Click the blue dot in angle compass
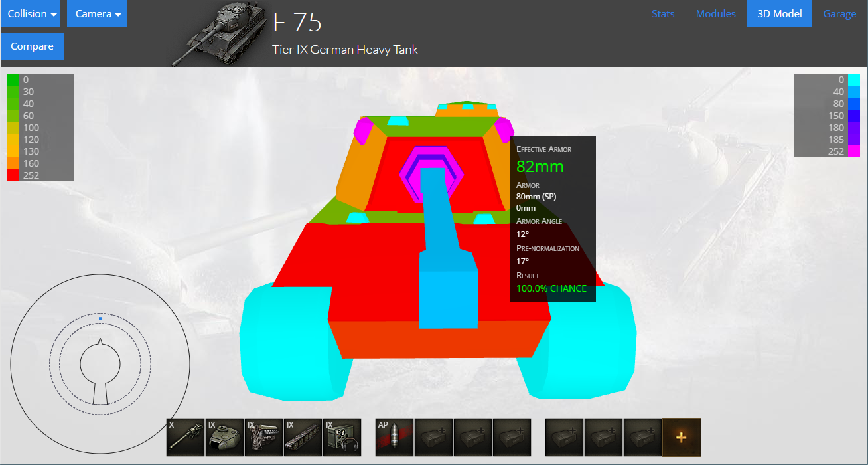Viewport: 868px width, 465px height. (x=100, y=319)
